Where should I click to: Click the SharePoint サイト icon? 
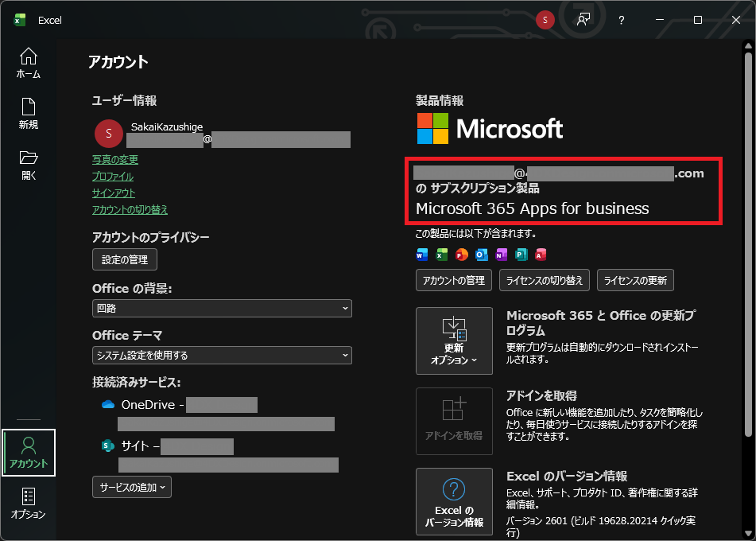point(108,446)
